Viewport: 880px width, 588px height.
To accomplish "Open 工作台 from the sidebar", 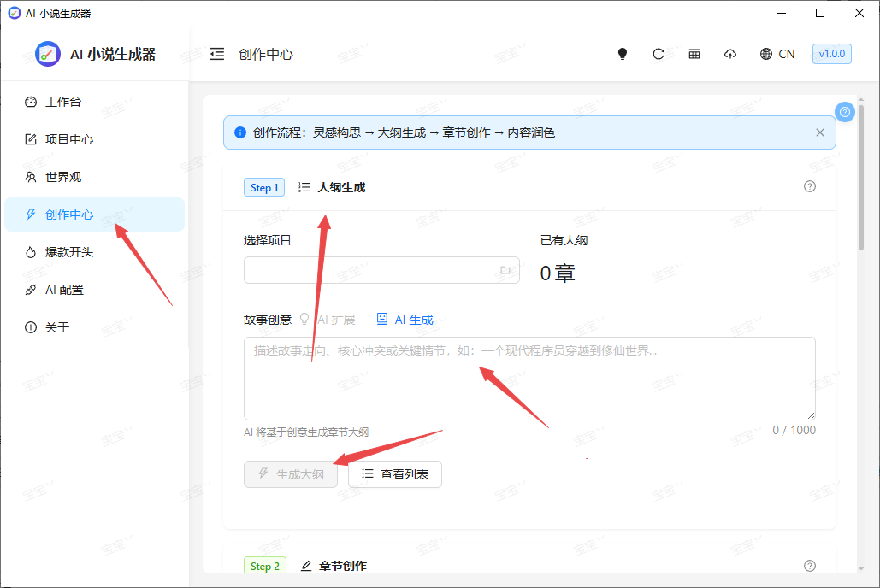I will point(63,102).
